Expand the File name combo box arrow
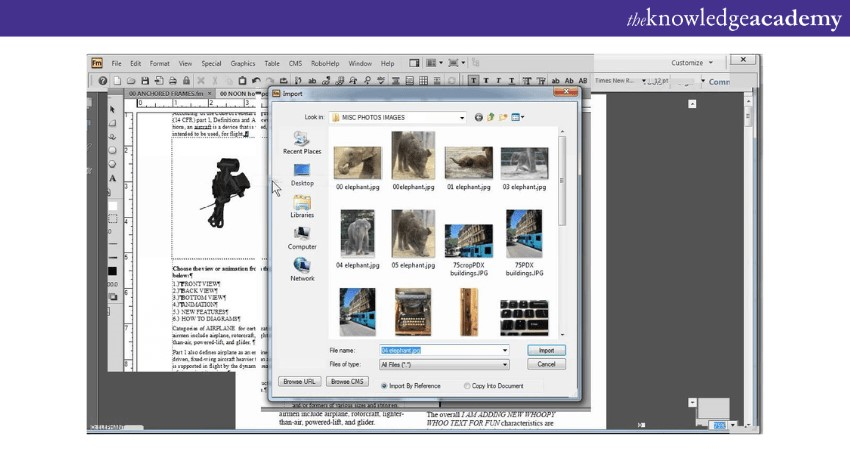The width and height of the screenshot is (850, 450). (504, 350)
